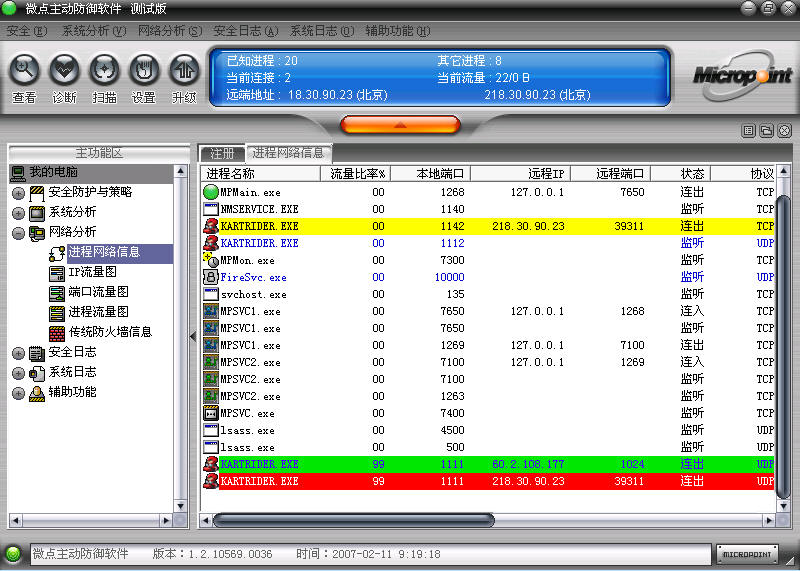The height and width of the screenshot is (571, 800).
Task: Click the lsass.exe row with port 4500
Action: pyautogui.click(x=488, y=430)
